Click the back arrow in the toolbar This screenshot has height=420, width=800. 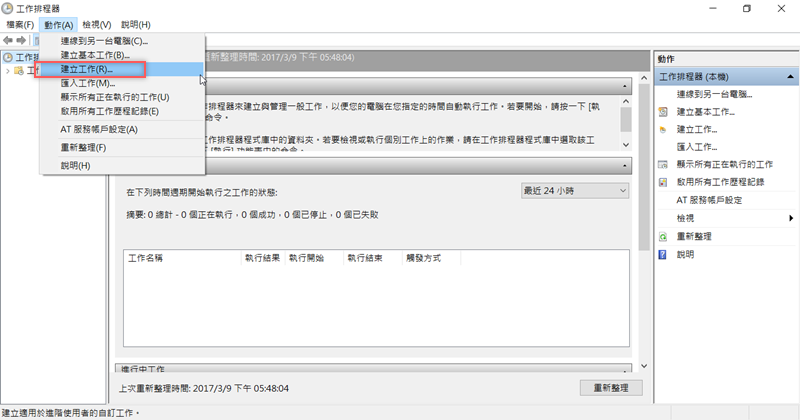point(8,40)
